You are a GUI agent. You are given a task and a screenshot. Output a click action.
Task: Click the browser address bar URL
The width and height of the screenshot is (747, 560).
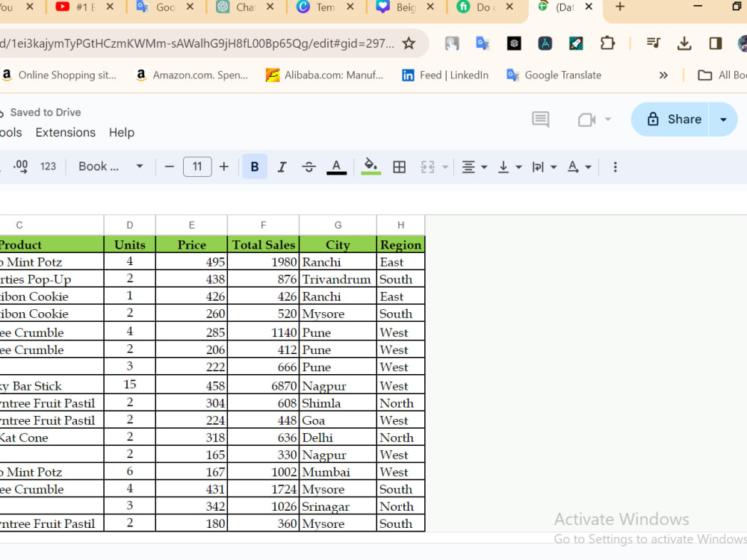198,43
